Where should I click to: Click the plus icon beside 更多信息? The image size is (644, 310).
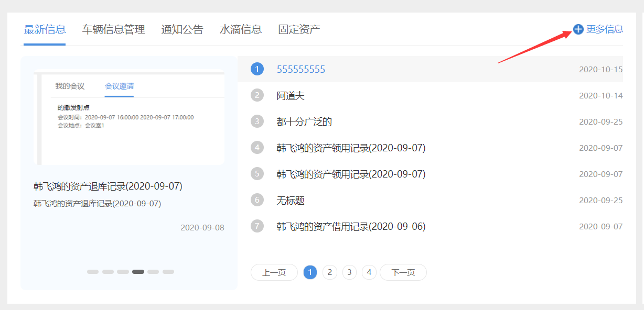(578, 29)
